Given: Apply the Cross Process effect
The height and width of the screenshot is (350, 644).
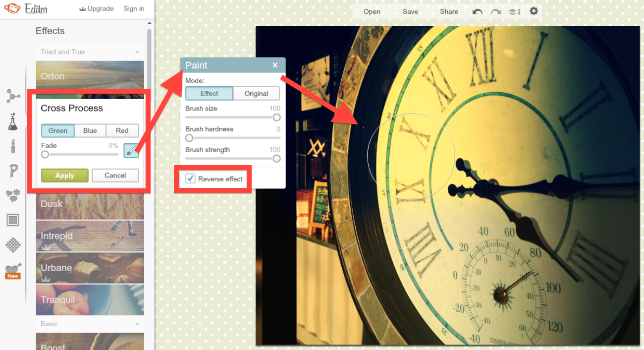Looking at the screenshot, I should 65,175.
